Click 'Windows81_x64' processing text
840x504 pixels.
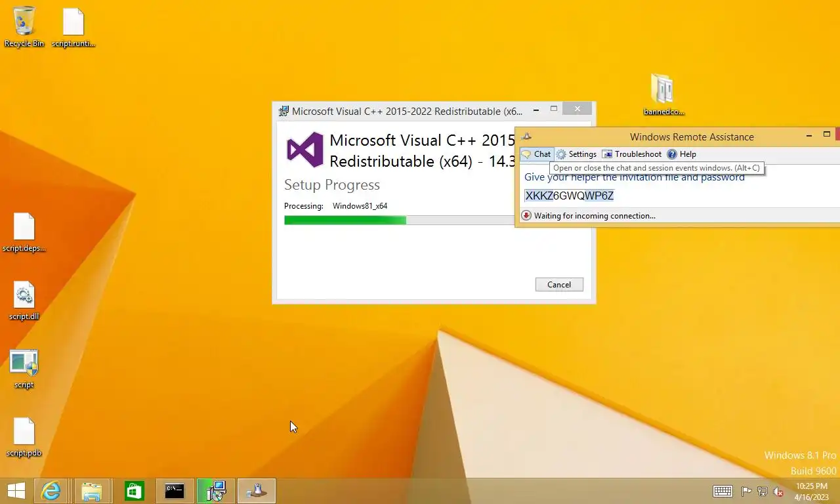coord(360,206)
